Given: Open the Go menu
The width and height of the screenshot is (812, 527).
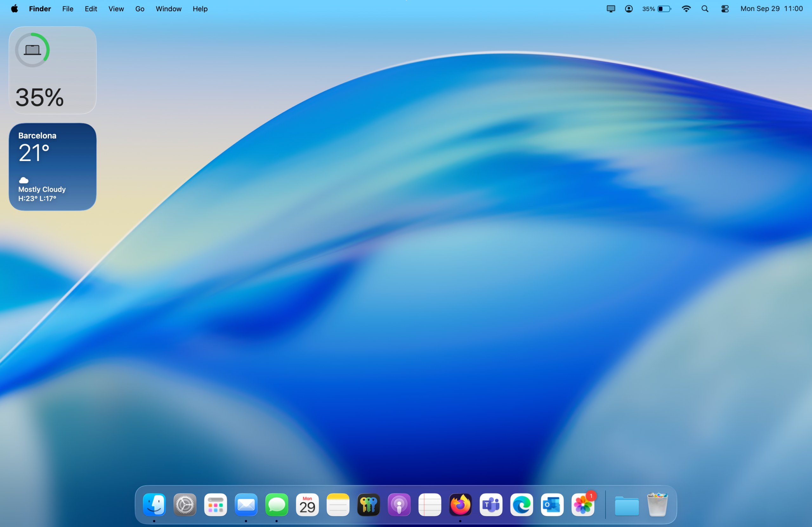Looking at the screenshot, I should pos(140,9).
